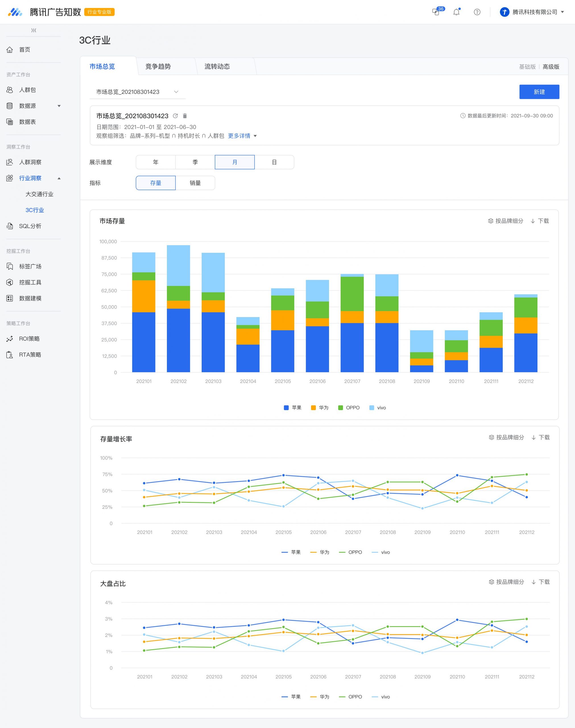Toggle vivo legend swatch in 市场存量
The image size is (575, 728).
[x=372, y=408]
